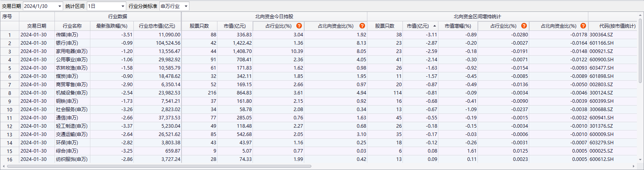Expand the 统计区间 dropdown
644x170 pixels.
point(122,6)
